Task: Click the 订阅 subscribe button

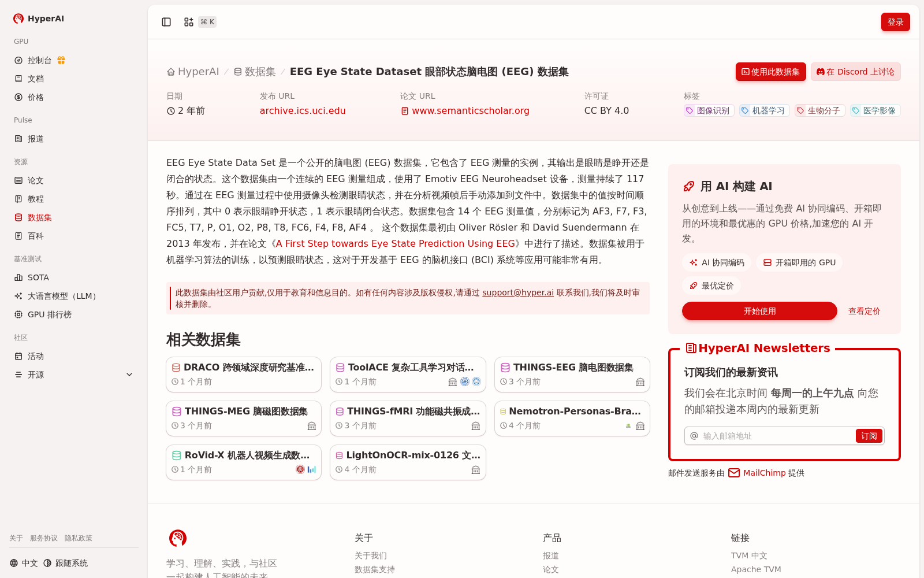Action: click(x=869, y=436)
